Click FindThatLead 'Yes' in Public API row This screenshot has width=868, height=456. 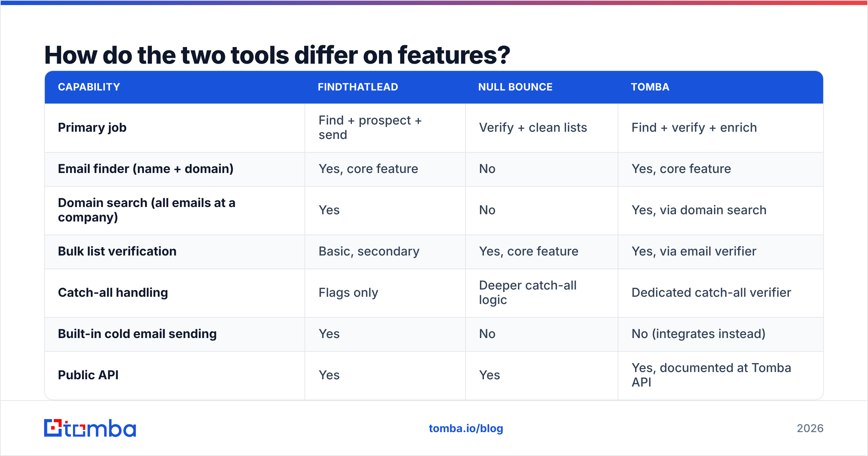[329, 375]
